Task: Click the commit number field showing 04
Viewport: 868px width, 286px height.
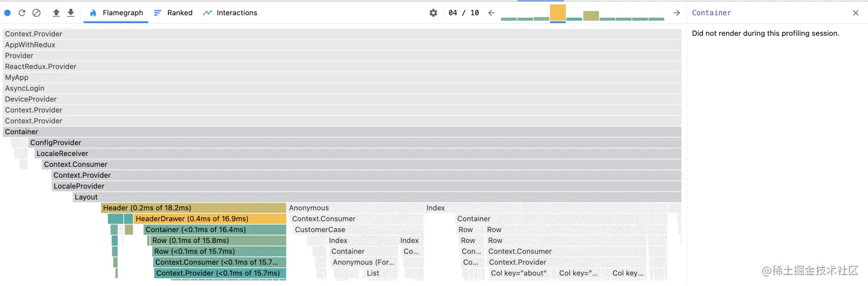Action: (x=453, y=13)
